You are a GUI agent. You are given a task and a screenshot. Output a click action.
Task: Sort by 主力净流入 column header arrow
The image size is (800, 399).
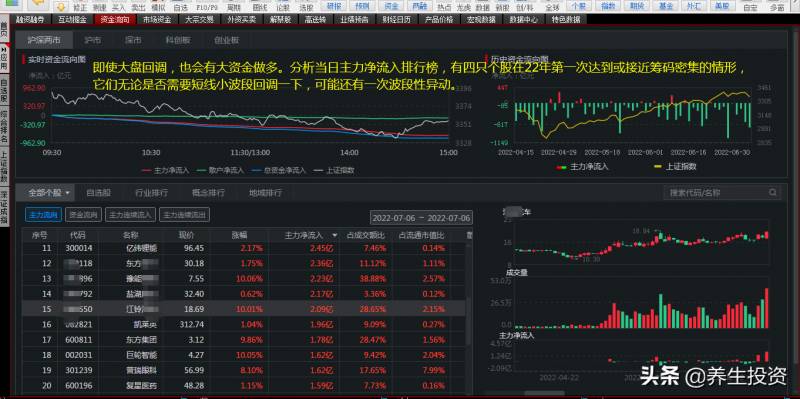335,235
